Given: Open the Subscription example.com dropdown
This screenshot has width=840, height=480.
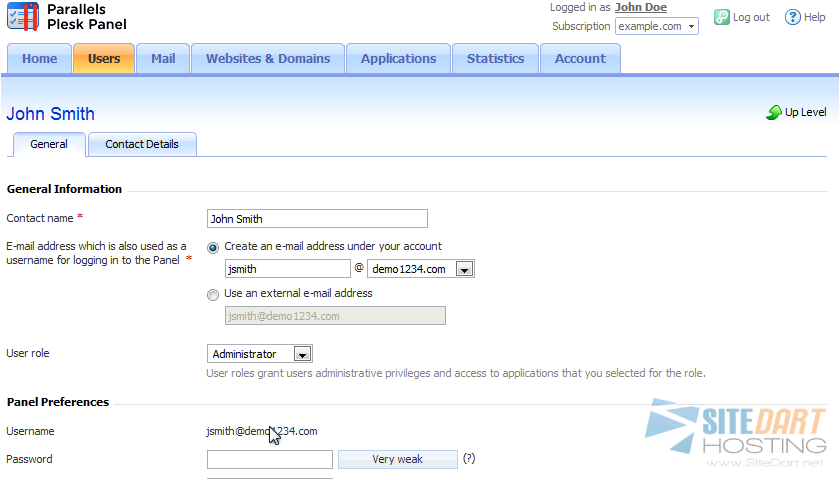Looking at the screenshot, I should tap(657, 26).
